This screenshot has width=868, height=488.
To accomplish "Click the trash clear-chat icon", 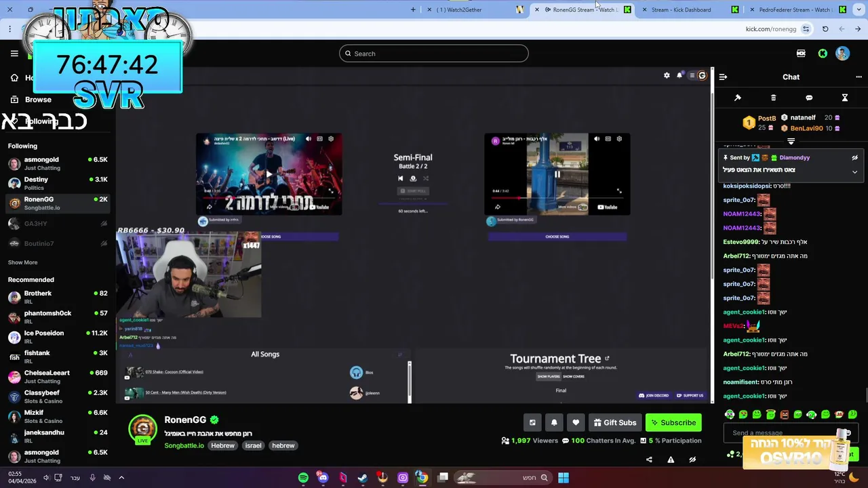I will (773, 98).
